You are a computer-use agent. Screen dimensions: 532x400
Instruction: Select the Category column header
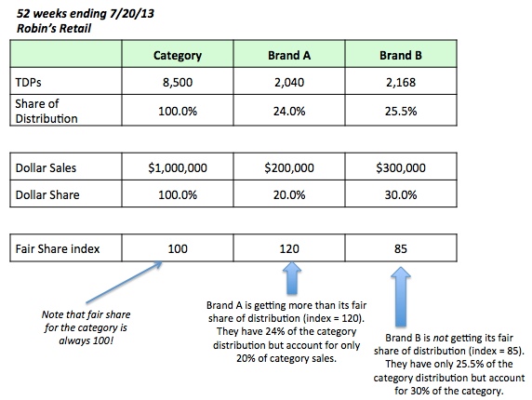(x=178, y=54)
